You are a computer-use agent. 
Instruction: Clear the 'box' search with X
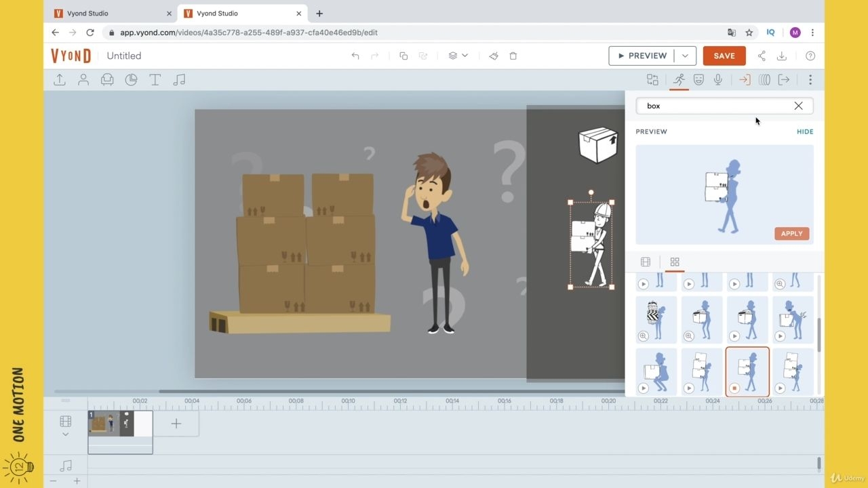click(798, 106)
